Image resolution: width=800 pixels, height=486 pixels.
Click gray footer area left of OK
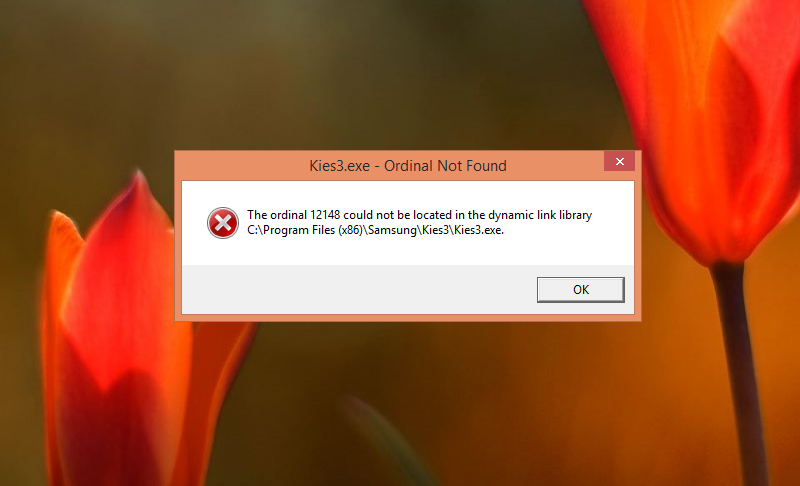pos(357,290)
